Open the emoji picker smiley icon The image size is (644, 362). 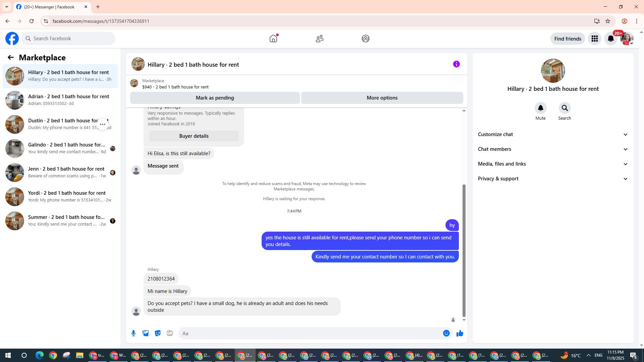446,333
